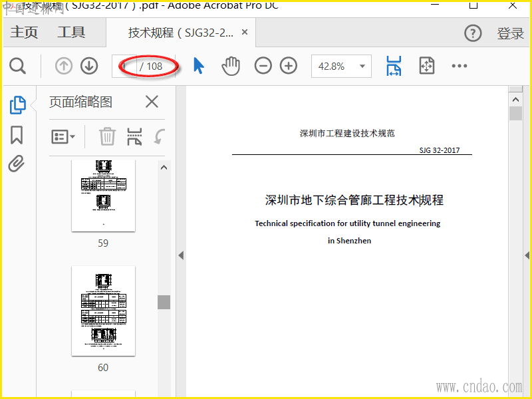Open the attachments paperclip panel

click(17, 164)
